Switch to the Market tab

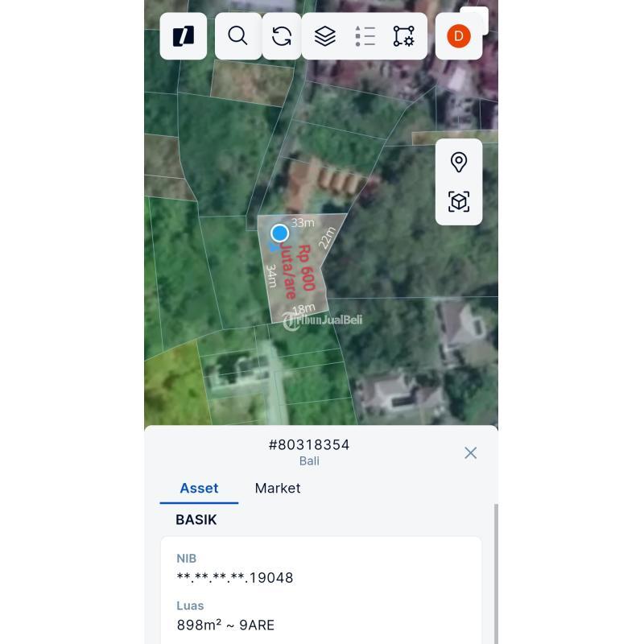[x=278, y=488]
